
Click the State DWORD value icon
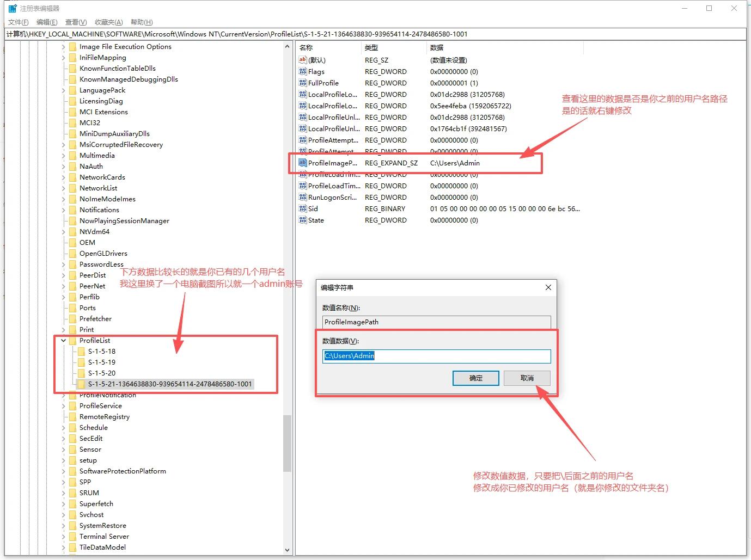pyautogui.click(x=303, y=220)
